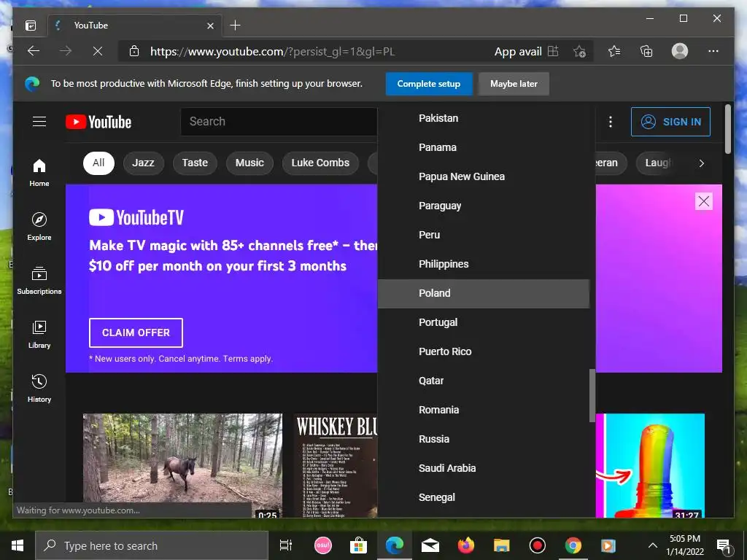The height and width of the screenshot is (560, 747).
Task: Open the horse in forest video thumbnail
Action: pyautogui.click(x=182, y=465)
